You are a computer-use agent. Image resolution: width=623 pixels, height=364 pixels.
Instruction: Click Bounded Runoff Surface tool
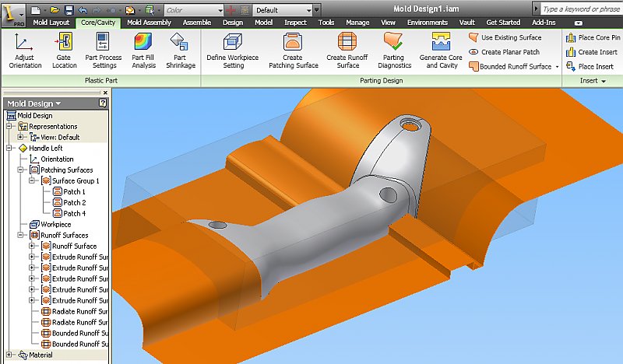point(510,66)
